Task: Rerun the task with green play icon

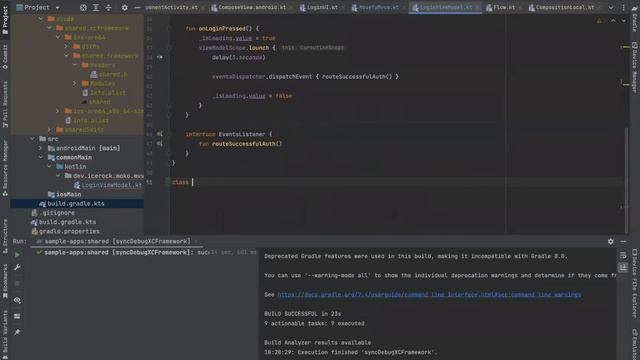Action: click(17, 255)
